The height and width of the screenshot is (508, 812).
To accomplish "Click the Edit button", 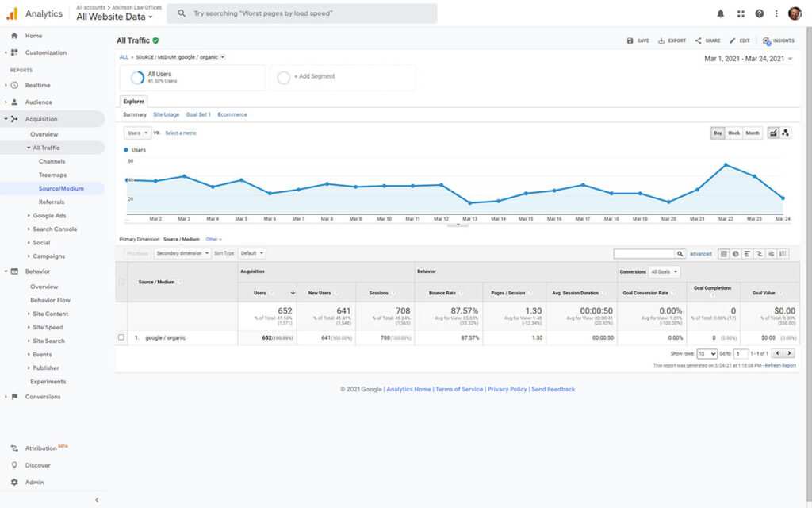I will pos(740,40).
